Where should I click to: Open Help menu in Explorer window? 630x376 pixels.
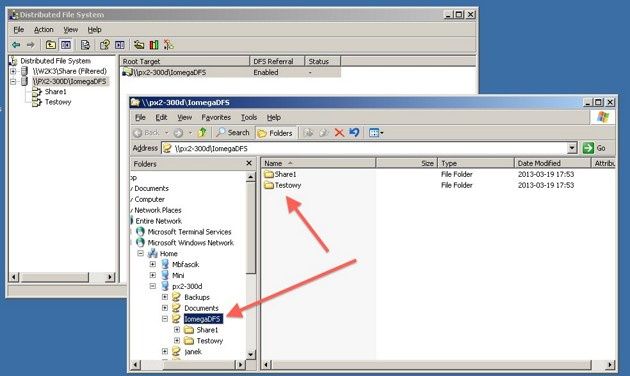click(x=274, y=117)
